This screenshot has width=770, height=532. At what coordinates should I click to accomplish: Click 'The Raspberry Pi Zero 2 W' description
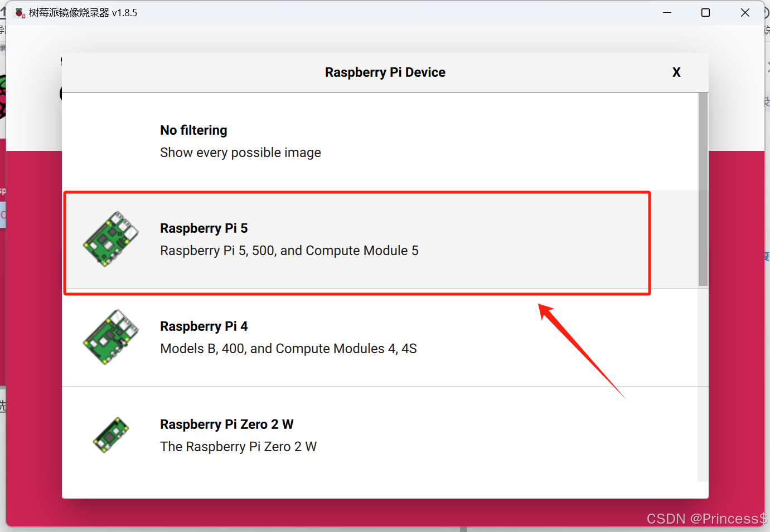(x=238, y=447)
